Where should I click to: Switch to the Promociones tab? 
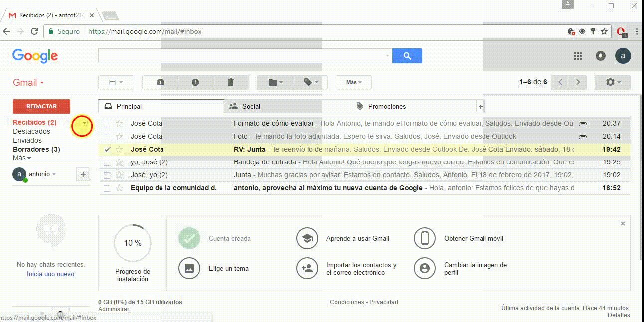click(413, 106)
